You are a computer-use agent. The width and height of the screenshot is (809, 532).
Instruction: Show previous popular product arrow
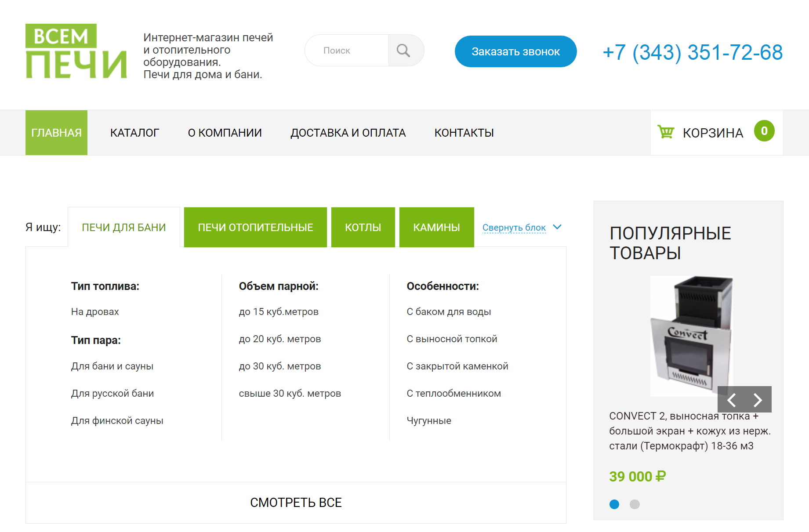(731, 400)
